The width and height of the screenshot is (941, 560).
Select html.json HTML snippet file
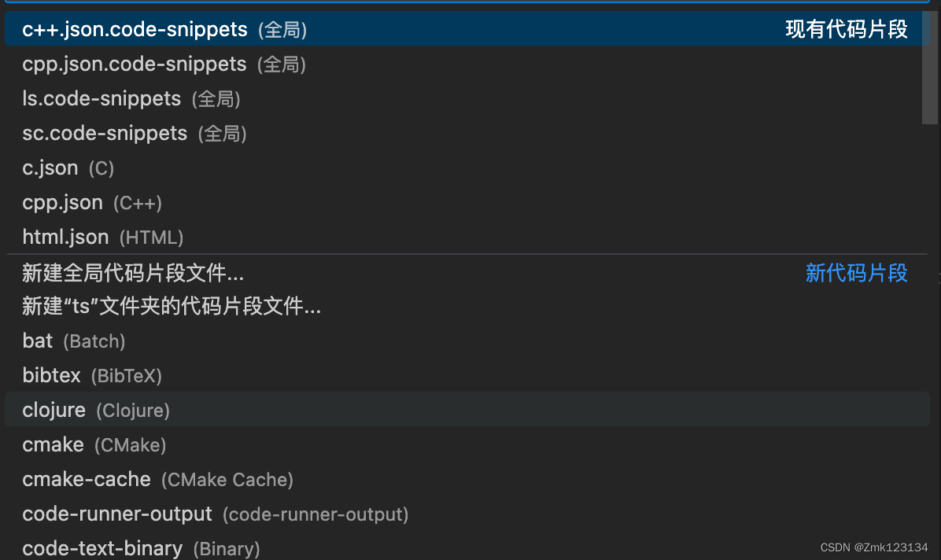click(x=66, y=237)
